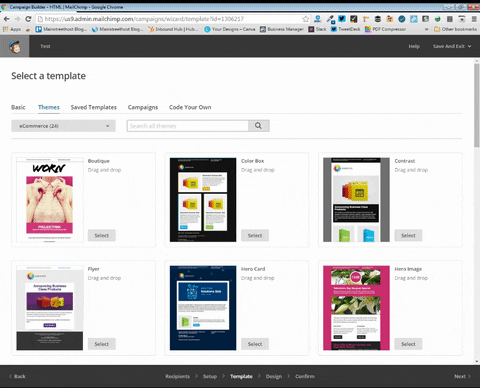480x388 pixels.
Task: Click the Hero Image template thumbnail
Action: point(356,308)
